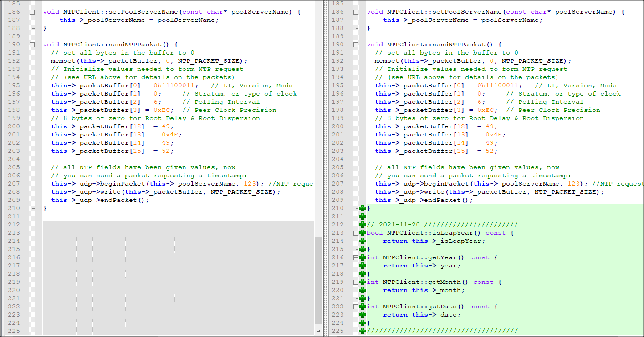Click line number 211 in the left pane margin
The image size is (644, 337).
[14, 216]
